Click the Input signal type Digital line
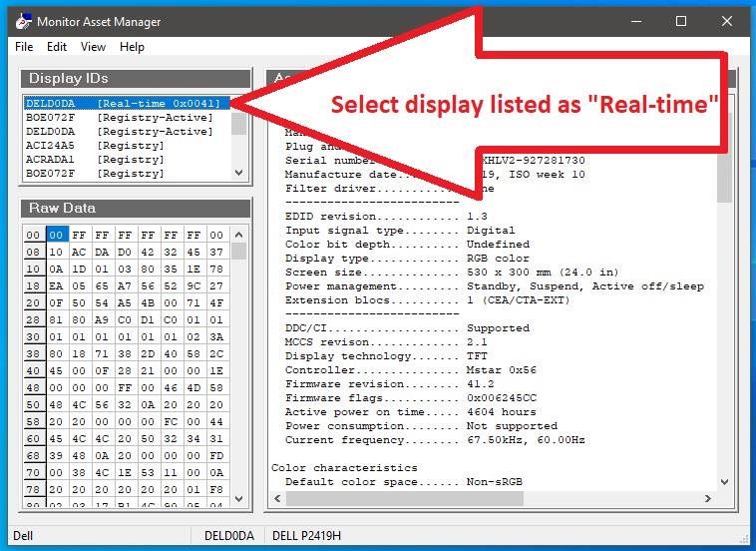The height and width of the screenshot is (551, 756). coord(400,231)
